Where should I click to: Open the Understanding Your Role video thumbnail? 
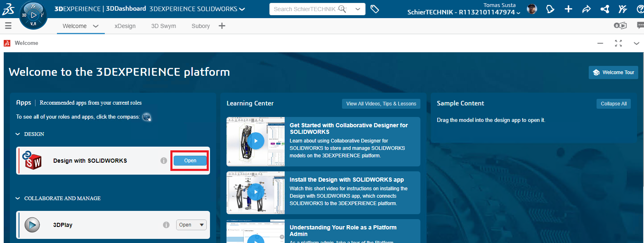point(255,231)
